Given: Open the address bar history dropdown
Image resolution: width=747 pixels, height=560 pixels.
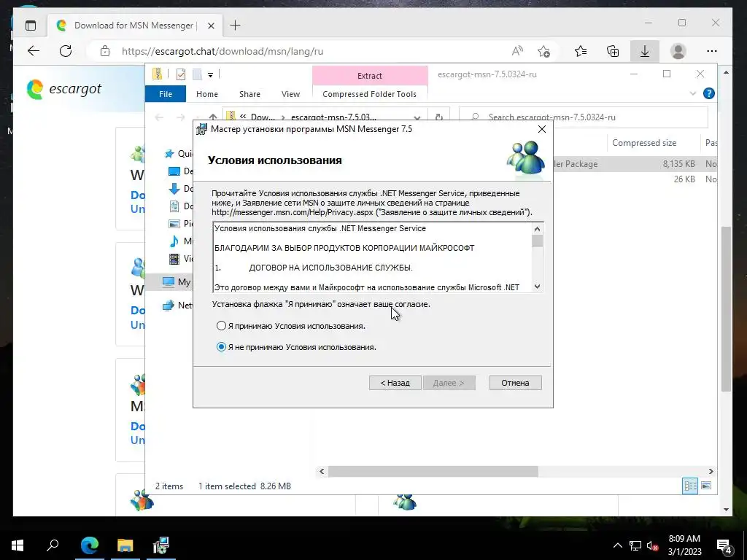Looking at the screenshot, I should (x=417, y=117).
